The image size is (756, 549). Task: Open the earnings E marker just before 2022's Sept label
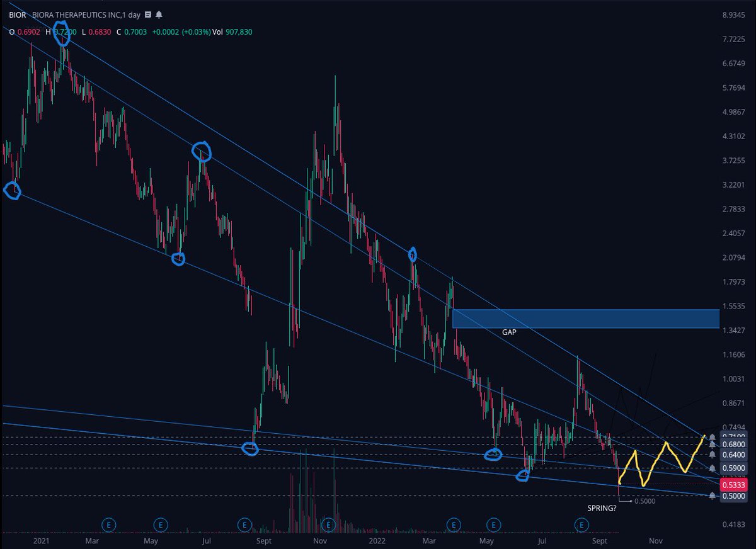581,524
